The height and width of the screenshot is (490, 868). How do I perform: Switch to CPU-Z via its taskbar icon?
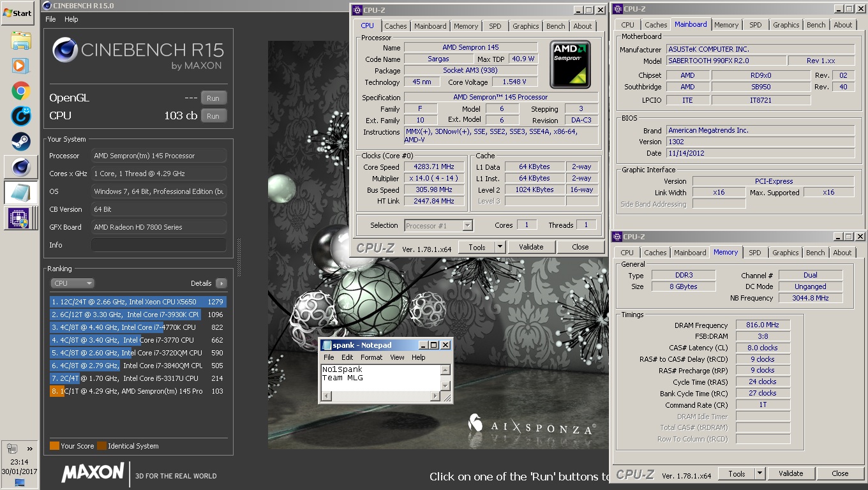(x=21, y=218)
